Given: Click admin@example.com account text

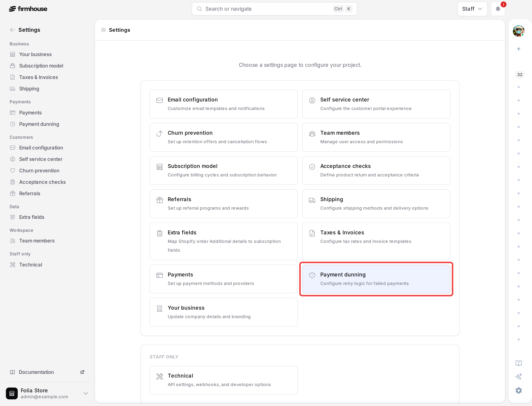Looking at the screenshot, I should [x=44, y=397].
